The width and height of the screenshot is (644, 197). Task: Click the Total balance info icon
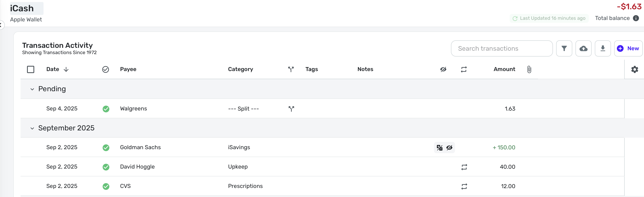pyautogui.click(x=636, y=18)
